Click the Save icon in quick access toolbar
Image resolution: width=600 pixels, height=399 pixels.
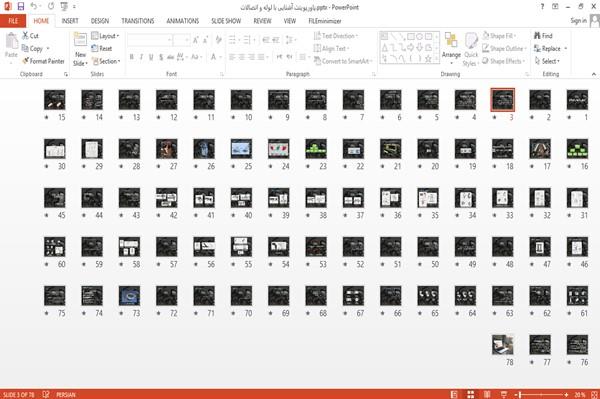click(21, 6)
